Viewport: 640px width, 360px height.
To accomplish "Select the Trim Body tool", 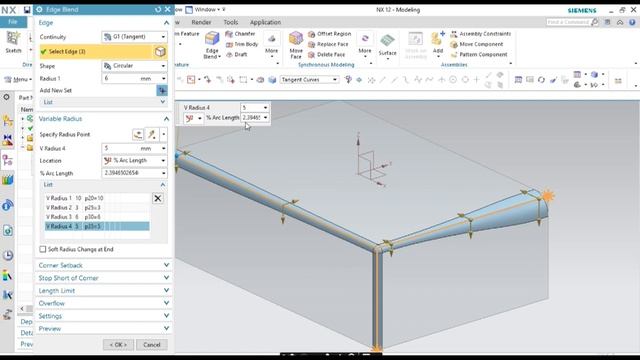I will coord(242,44).
